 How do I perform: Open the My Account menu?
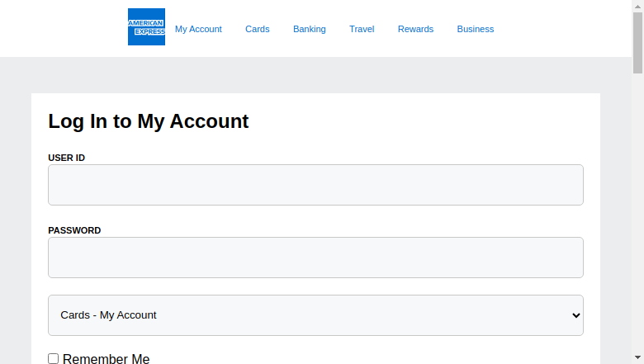click(x=198, y=29)
